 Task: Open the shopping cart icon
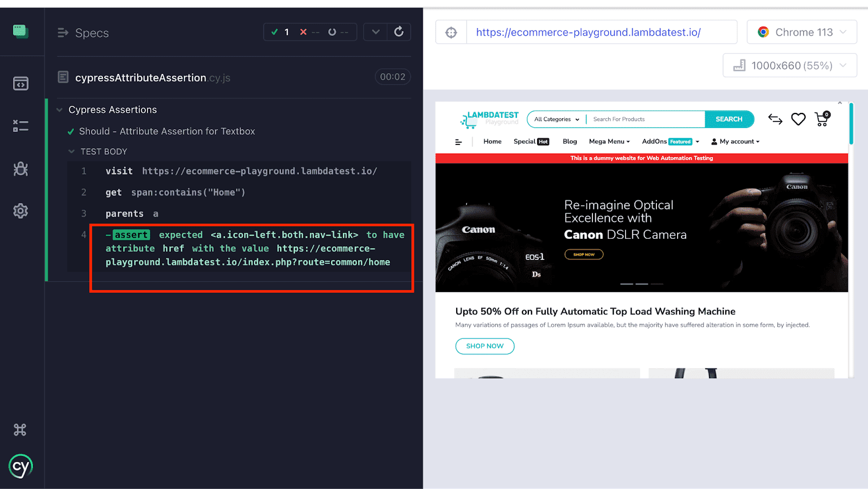coord(821,120)
